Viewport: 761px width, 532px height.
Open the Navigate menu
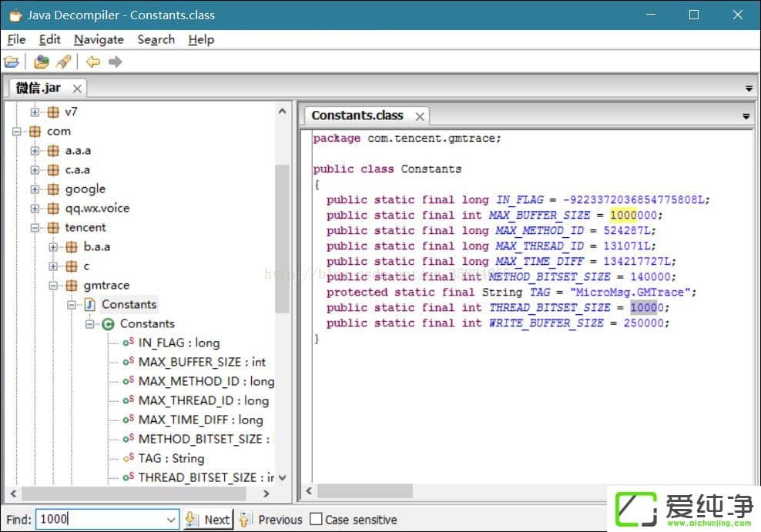click(x=99, y=39)
